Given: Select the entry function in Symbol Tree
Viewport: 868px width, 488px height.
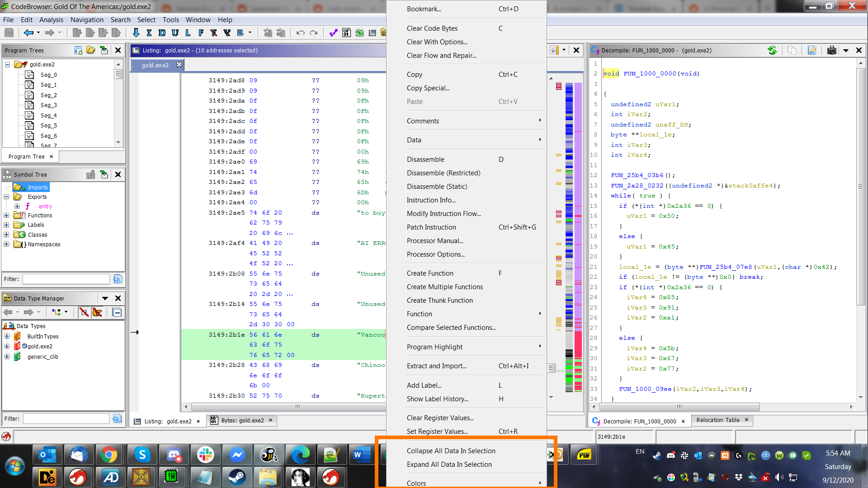Looking at the screenshot, I should (x=45, y=206).
